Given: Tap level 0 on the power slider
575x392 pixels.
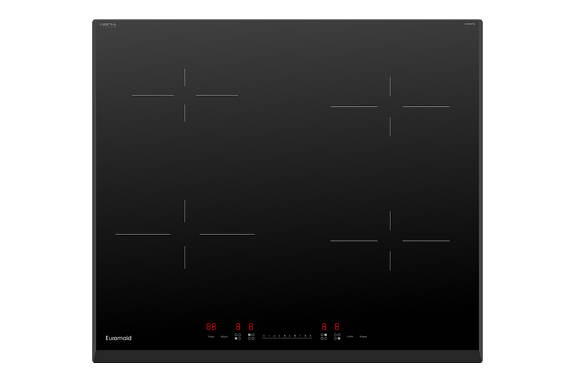Looking at the screenshot, I should pos(264,336).
